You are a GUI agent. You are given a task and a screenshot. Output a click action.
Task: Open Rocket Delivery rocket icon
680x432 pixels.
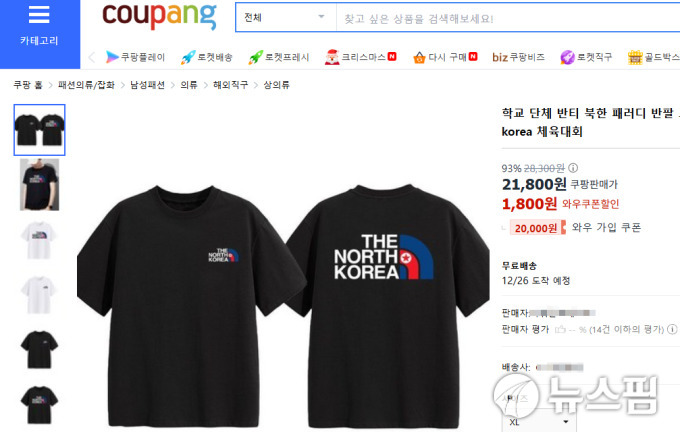tap(188, 57)
